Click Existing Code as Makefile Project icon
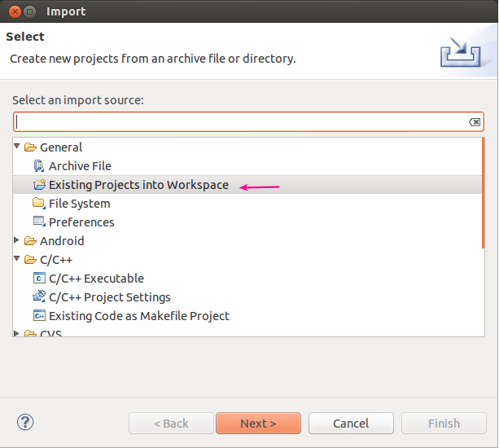The width and height of the screenshot is (499, 448). [38, 315]
